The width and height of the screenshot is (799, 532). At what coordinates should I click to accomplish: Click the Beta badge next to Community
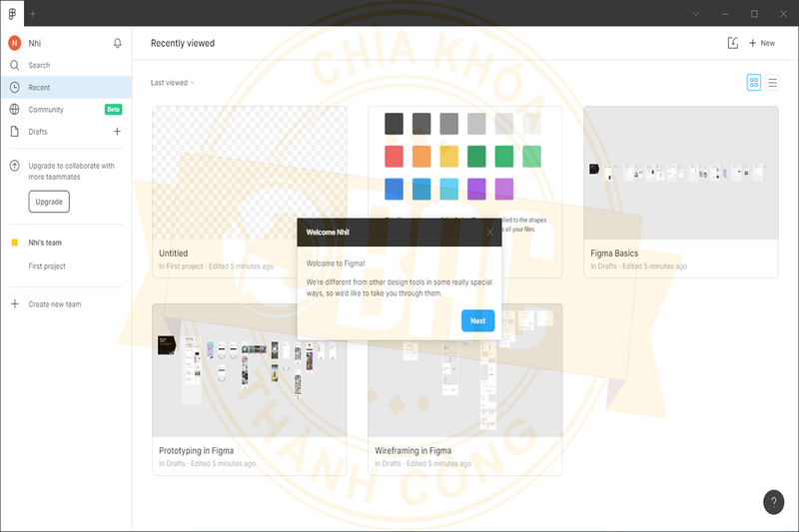pyautogui.click(x=113, y=110)
